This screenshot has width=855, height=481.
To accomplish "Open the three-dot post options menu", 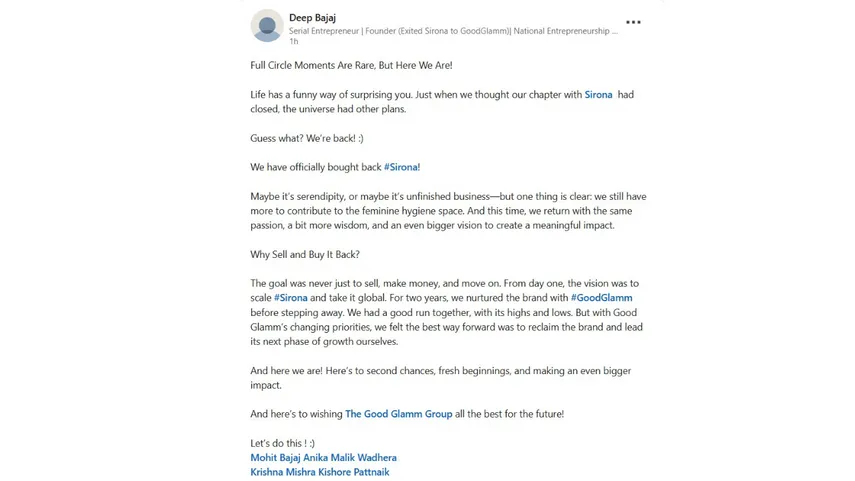I will point(633,22).
